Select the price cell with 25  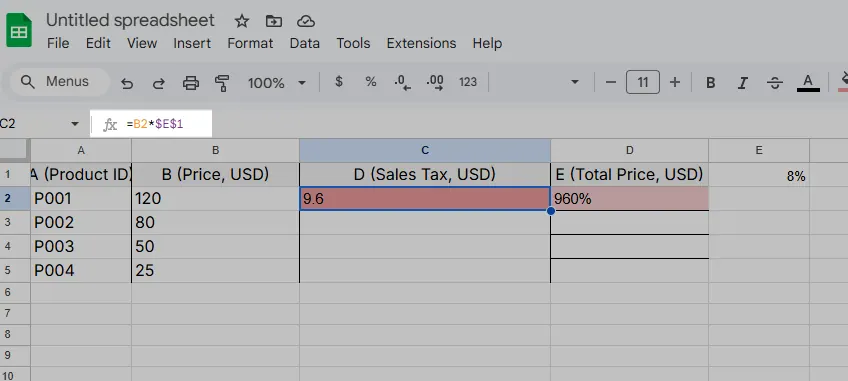click(x=215, y=270)
